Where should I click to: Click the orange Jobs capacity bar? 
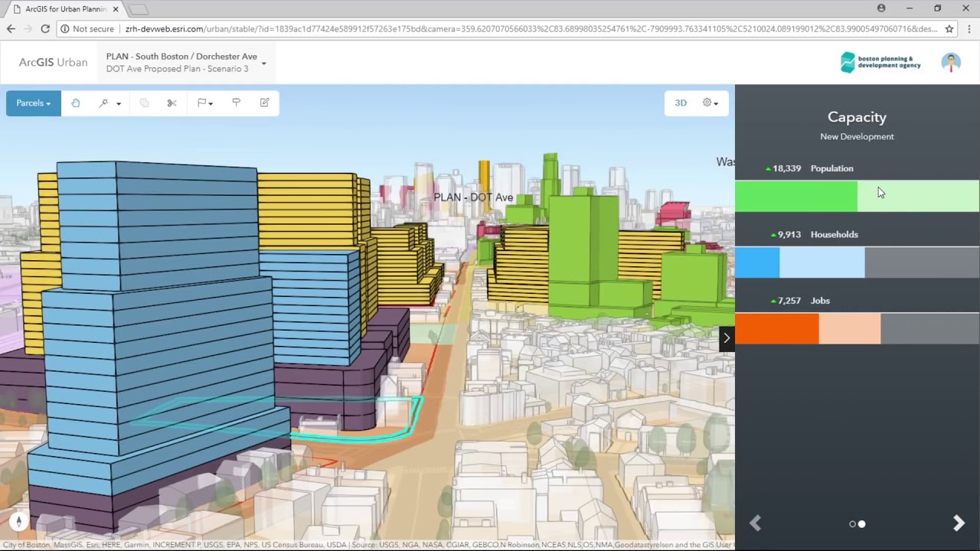pyautogui.click(x=857, y=328)
